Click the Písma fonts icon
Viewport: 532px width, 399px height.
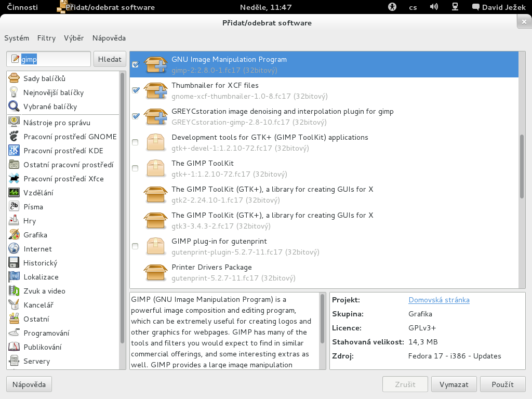point(14,207)
